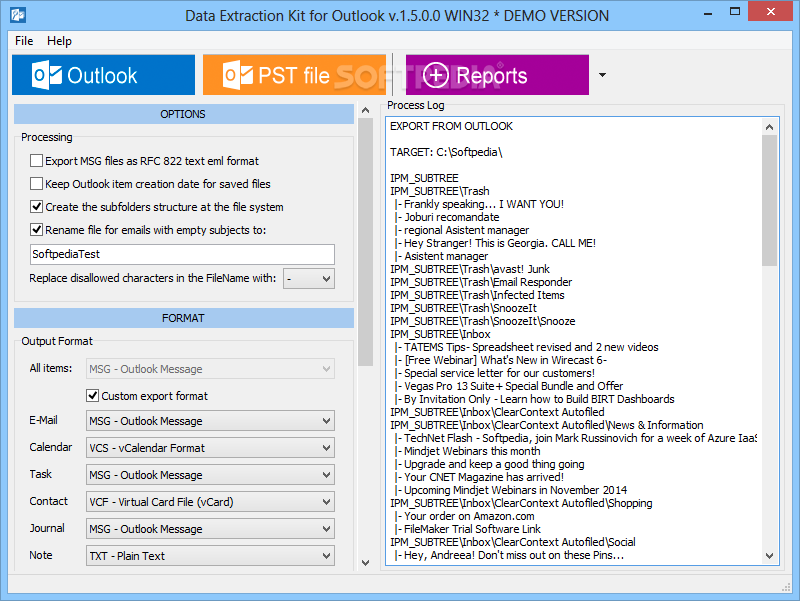Click the PST file button
This screenshot has height=601, width=800.
(294, 75)
